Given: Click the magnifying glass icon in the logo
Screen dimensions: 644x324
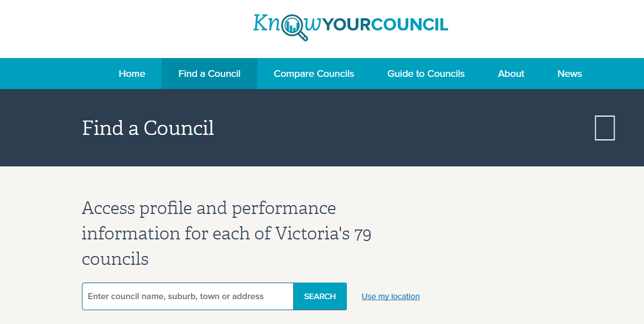Looking at the screenshot, I should pos(295,28).
